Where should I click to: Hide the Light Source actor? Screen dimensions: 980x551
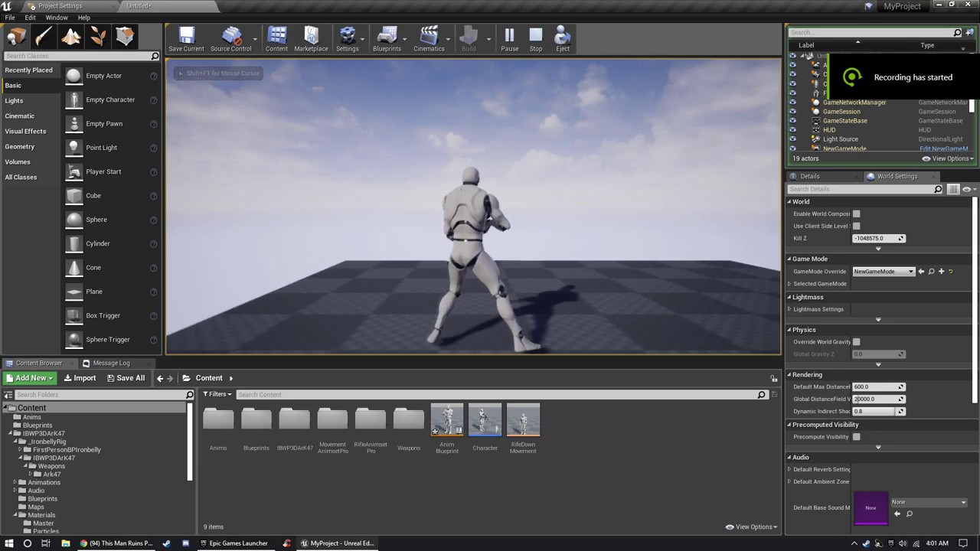coord(792,139)
